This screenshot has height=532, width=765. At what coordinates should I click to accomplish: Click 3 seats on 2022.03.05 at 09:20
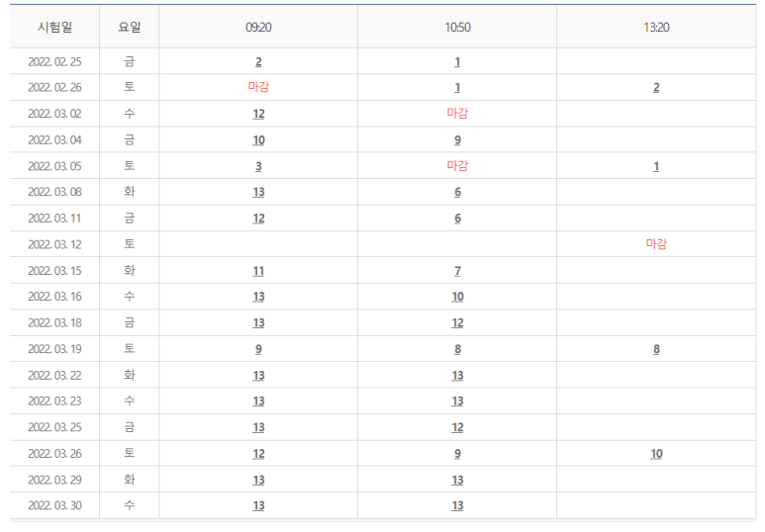(x=258, y=166)
